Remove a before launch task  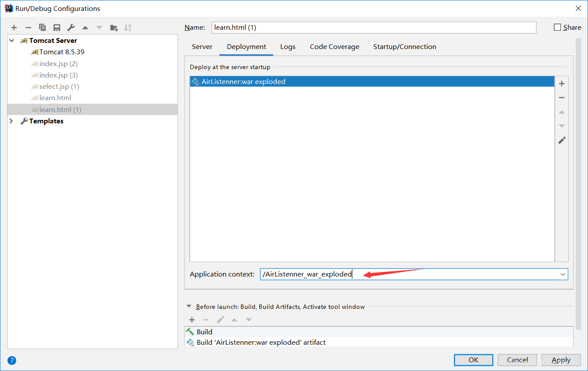[x=206, y=320]
